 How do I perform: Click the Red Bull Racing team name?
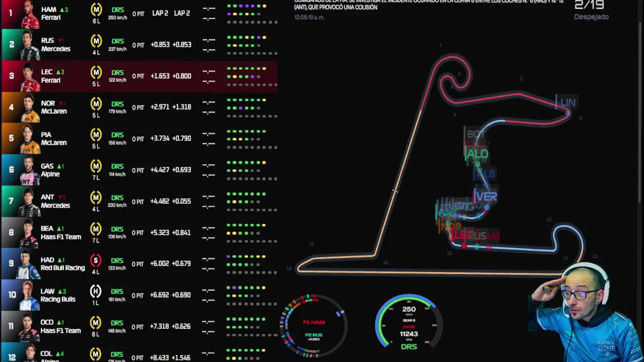point(63,268)
